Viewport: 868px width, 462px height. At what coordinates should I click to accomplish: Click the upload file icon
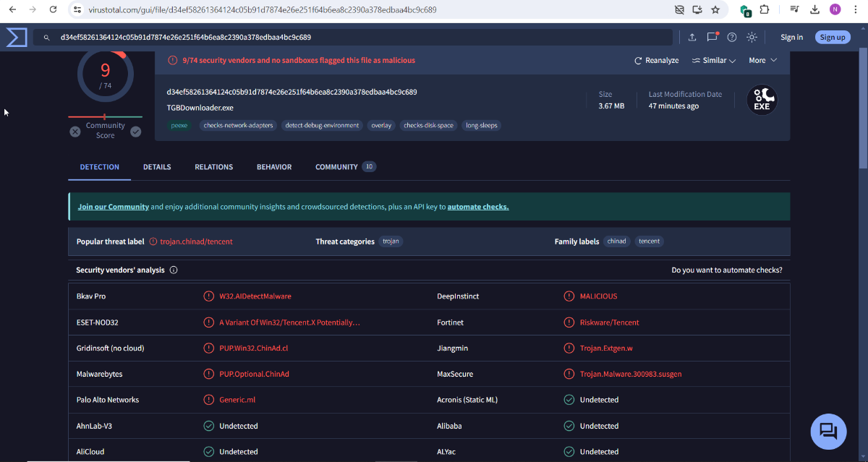point(692,38)
